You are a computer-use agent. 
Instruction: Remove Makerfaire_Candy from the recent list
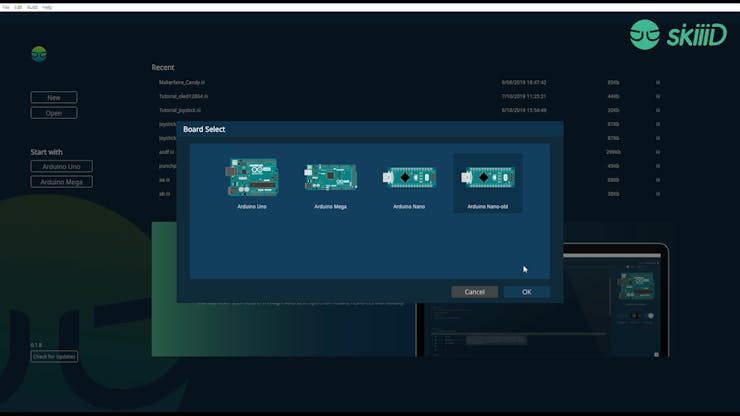(x=657, y=82)
